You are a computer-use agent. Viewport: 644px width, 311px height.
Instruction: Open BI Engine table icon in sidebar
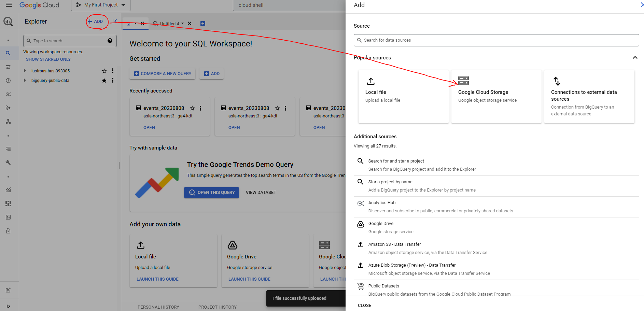(8, 217)
